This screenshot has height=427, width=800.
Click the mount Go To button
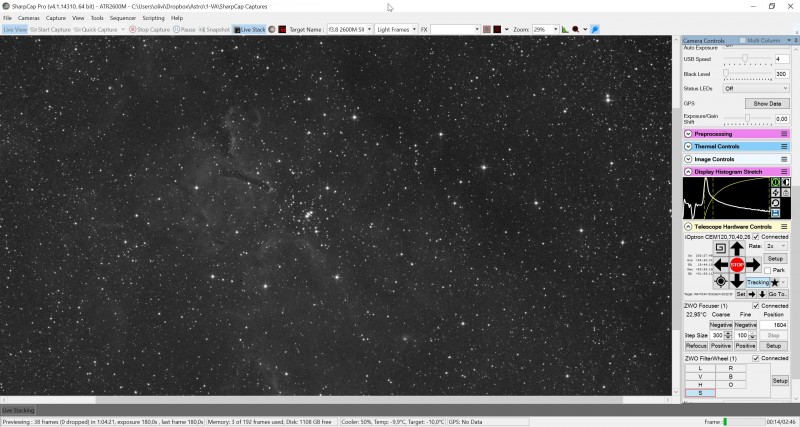[x=778, y=294]
